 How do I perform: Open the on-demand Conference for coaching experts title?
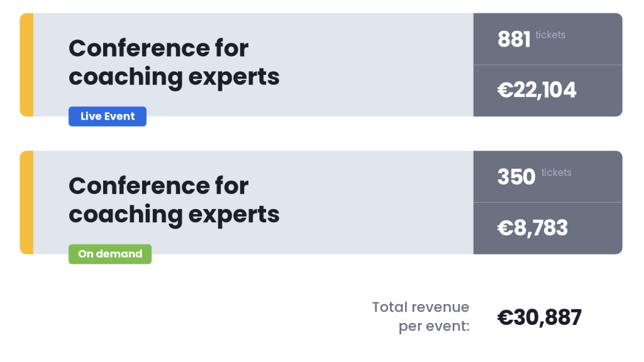[174, 200]
